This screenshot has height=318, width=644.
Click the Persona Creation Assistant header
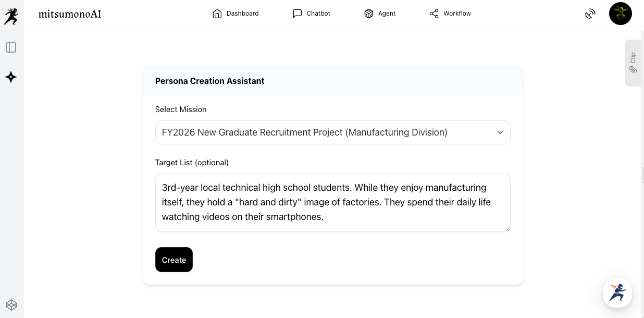pos(209,81)
